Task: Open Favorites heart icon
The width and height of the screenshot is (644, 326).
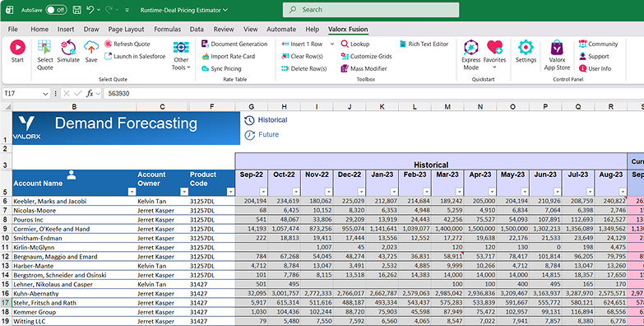Action: [494, 47]
